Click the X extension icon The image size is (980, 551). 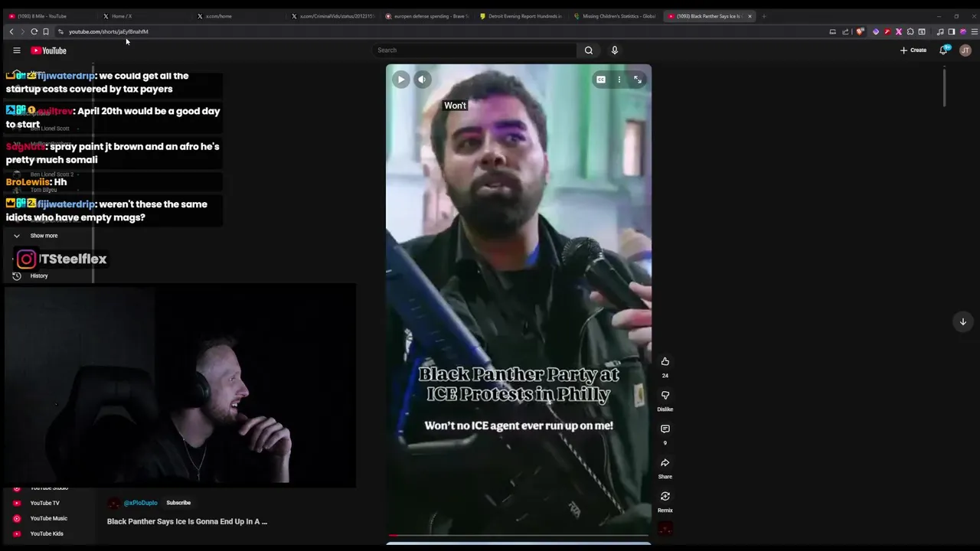click(x=899, y=31)
